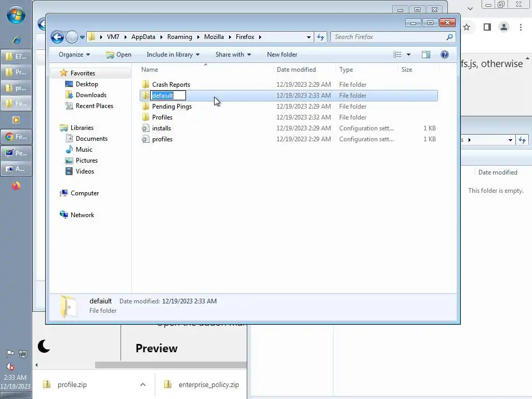Click the Forward navigation arrow in Explorer
532x399 pixels.
(72, 37)
